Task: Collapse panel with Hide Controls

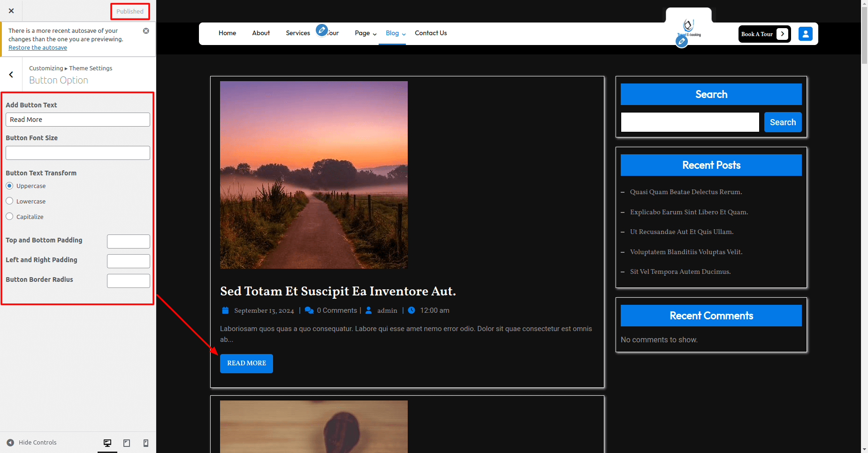Action: pos(32,443)
